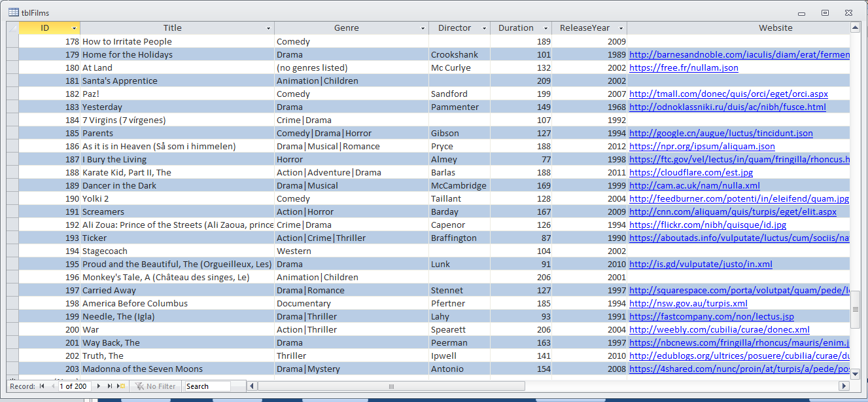Create new blank record button
This screenshot has width=868, height=402.
click(122, 386)
